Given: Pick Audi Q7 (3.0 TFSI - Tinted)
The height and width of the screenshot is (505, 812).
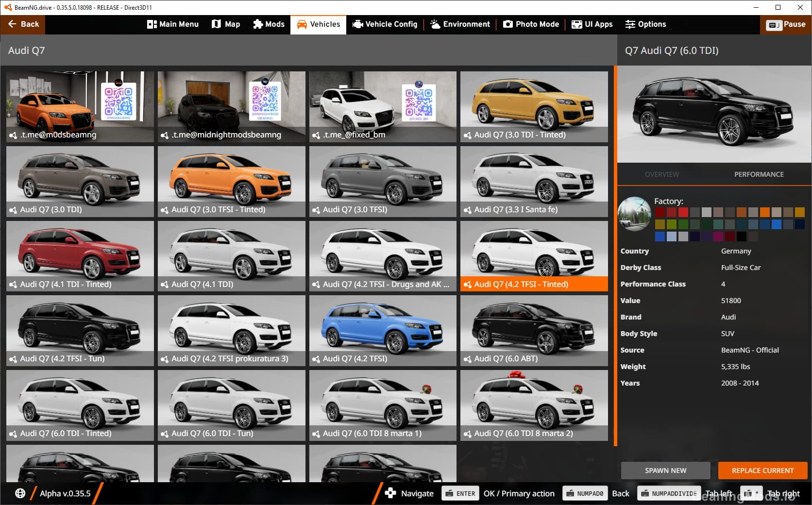Looking at the screenshot, I should [x=232, y=182].
